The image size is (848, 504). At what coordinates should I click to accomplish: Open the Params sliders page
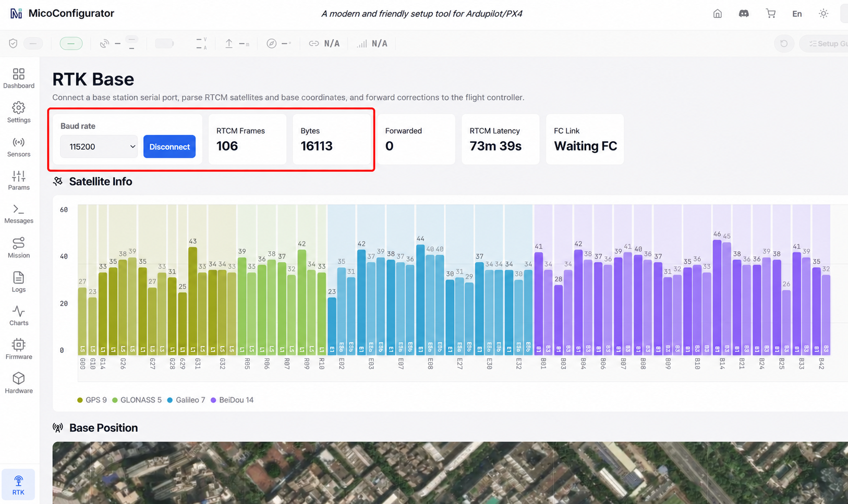coord(19,180)
